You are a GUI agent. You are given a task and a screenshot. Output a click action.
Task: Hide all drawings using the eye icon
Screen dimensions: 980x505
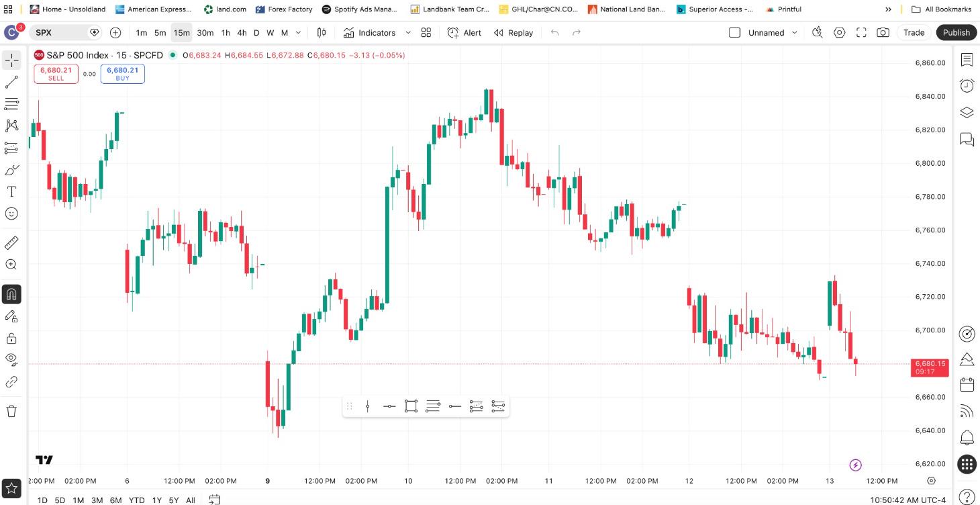(x=11, y=359)
